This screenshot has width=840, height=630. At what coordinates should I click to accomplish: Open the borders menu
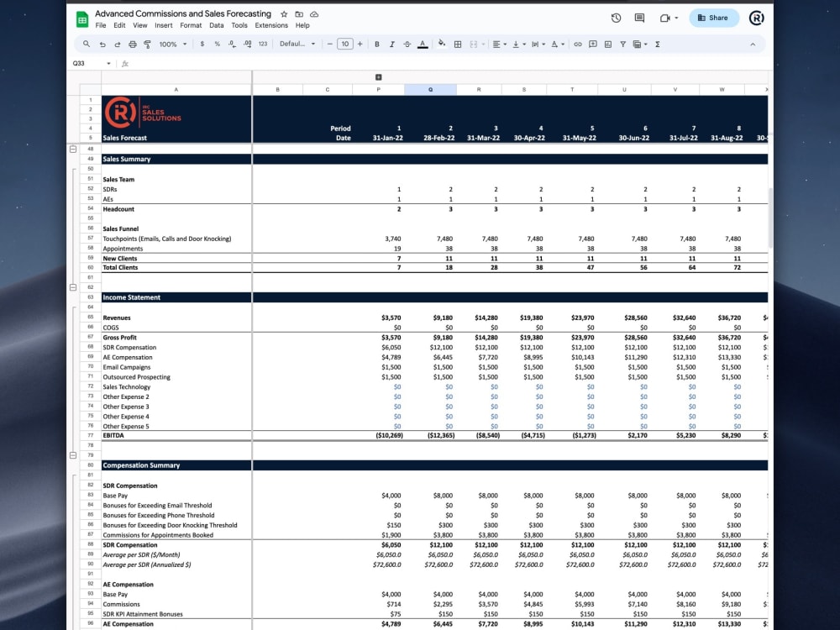(458, 45)
